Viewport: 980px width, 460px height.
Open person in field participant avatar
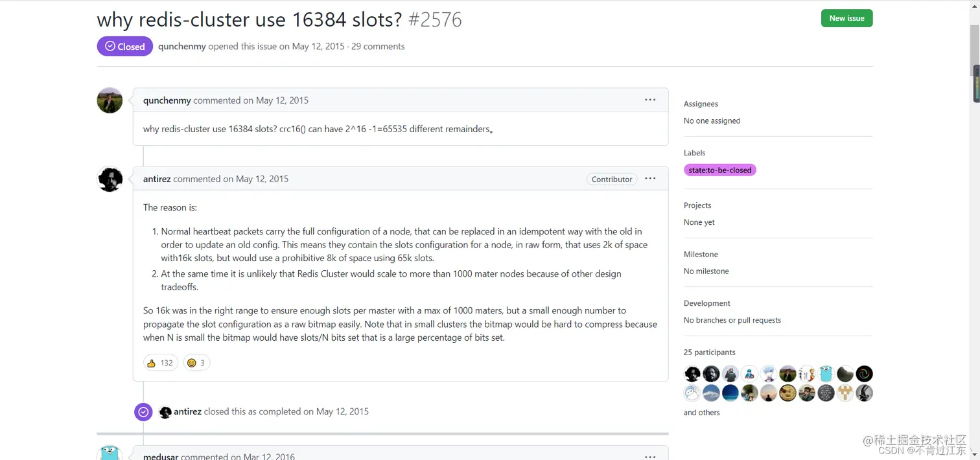point(787,374)
